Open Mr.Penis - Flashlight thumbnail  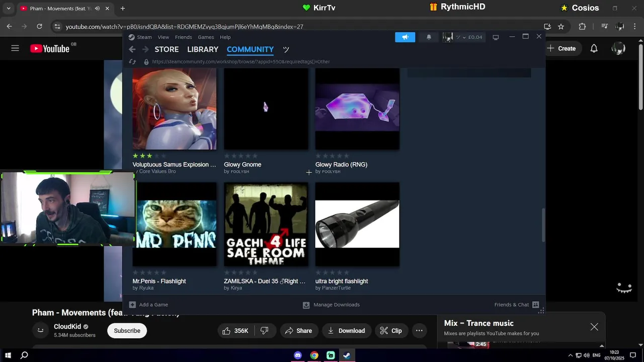174,224
